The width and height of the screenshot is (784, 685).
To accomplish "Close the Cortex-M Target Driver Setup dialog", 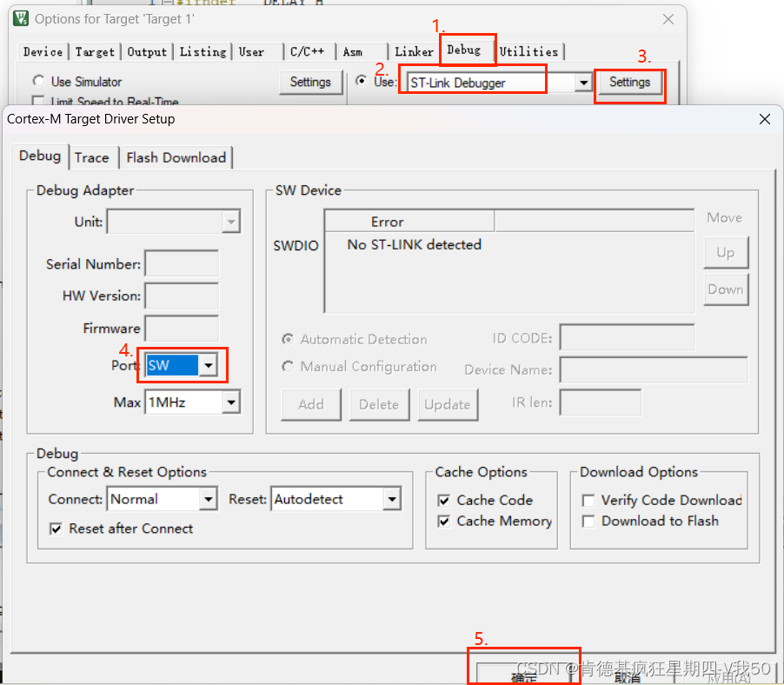I will [765, 119].
